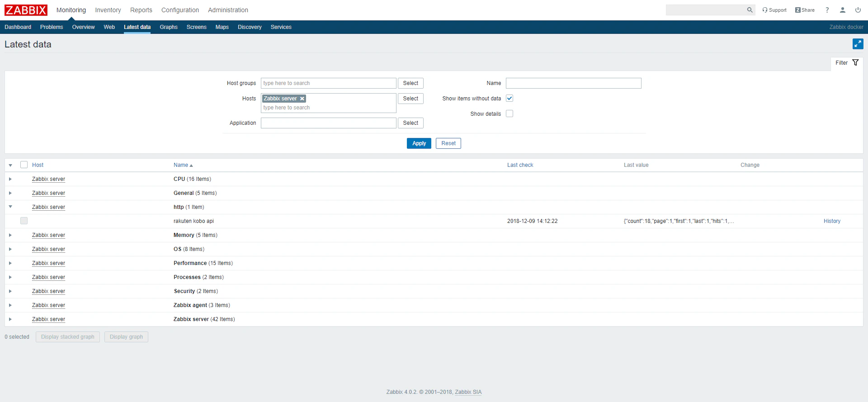
Task: Expand the Memory items group
Action: (x=10, y=235)
